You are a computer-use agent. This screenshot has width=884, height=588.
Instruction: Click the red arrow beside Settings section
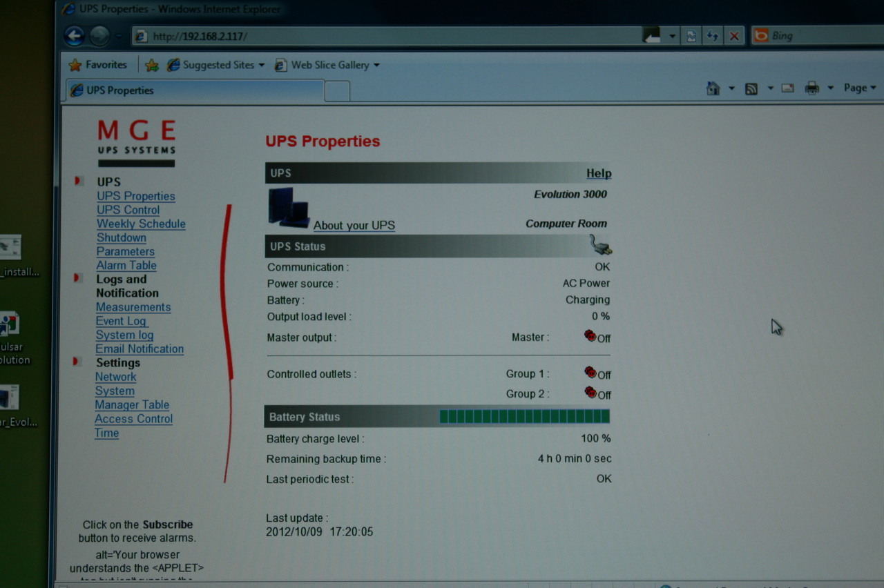[x=77, y=362]
